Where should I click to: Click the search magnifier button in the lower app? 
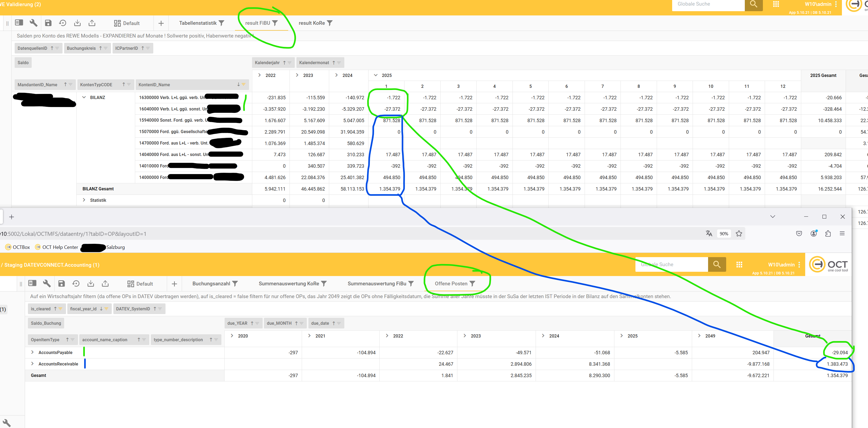(x=717, y=264)
